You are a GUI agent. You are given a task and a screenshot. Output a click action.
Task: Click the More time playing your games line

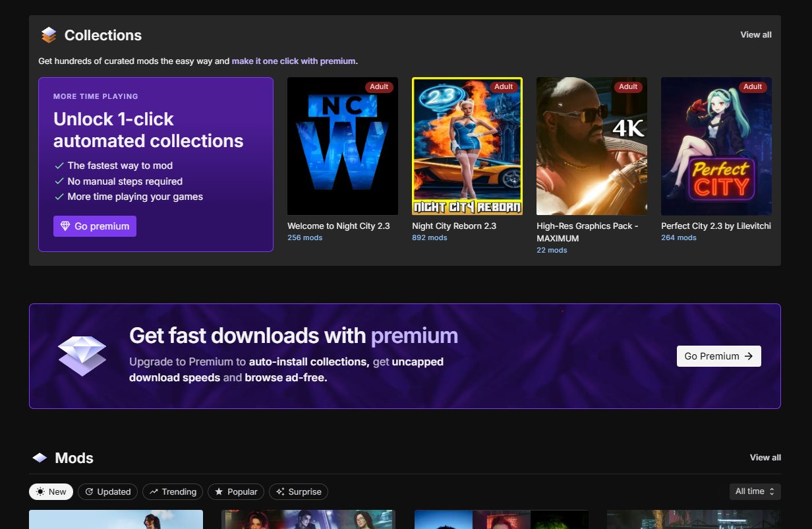[x=135, y=197]
